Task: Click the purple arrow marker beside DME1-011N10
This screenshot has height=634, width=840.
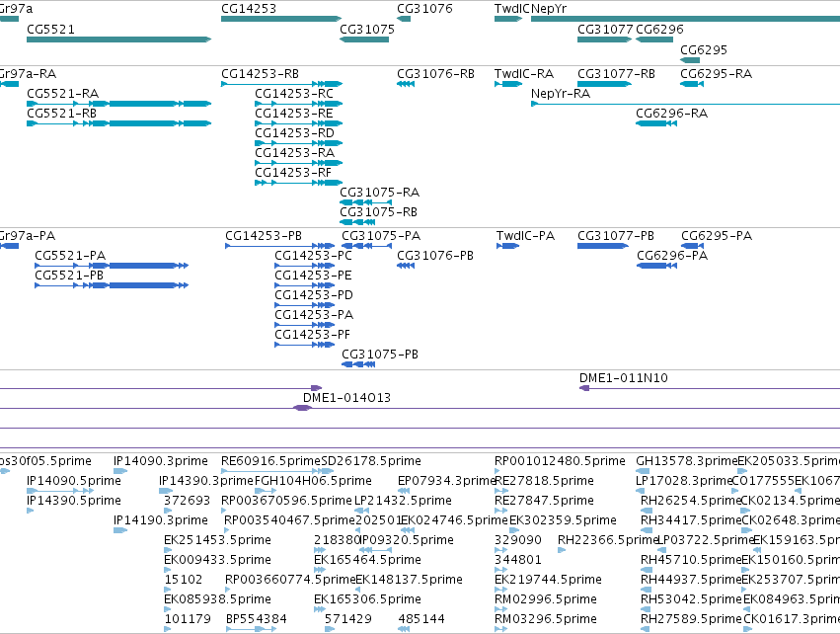Action: pos(584,388)
